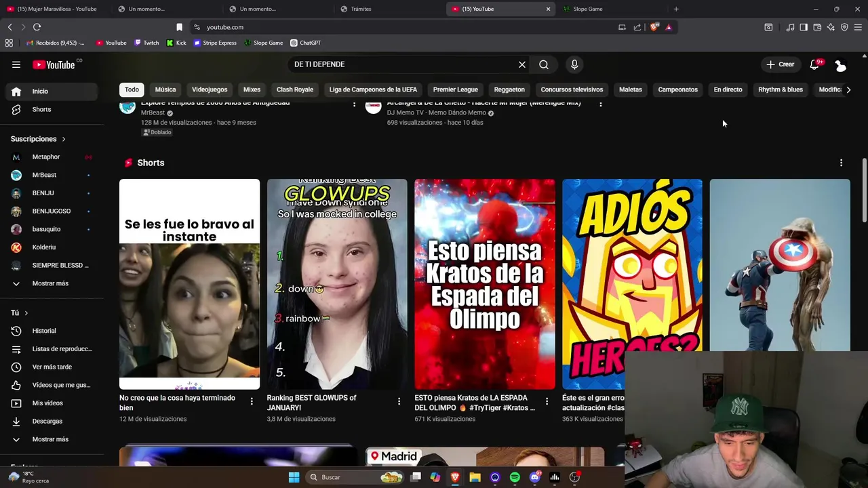Switch to the Trámites browser tab

[388, 9]
